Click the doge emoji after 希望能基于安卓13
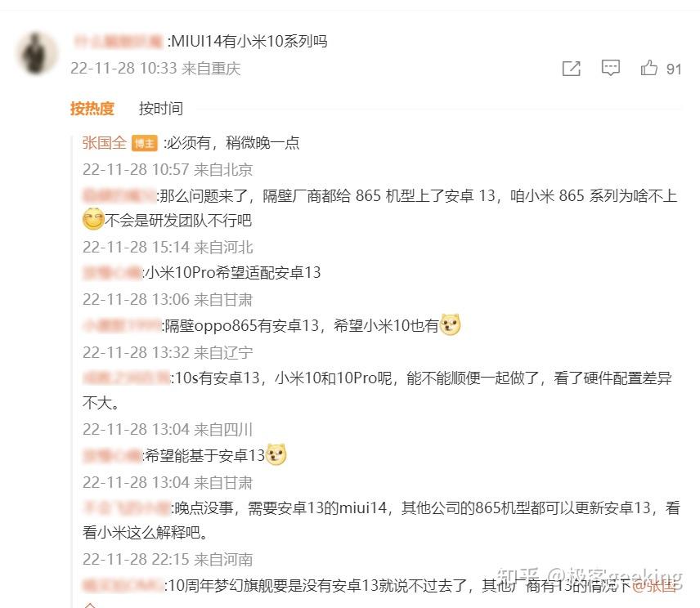Screen dimensions: 700x608 tap(276, 454)
